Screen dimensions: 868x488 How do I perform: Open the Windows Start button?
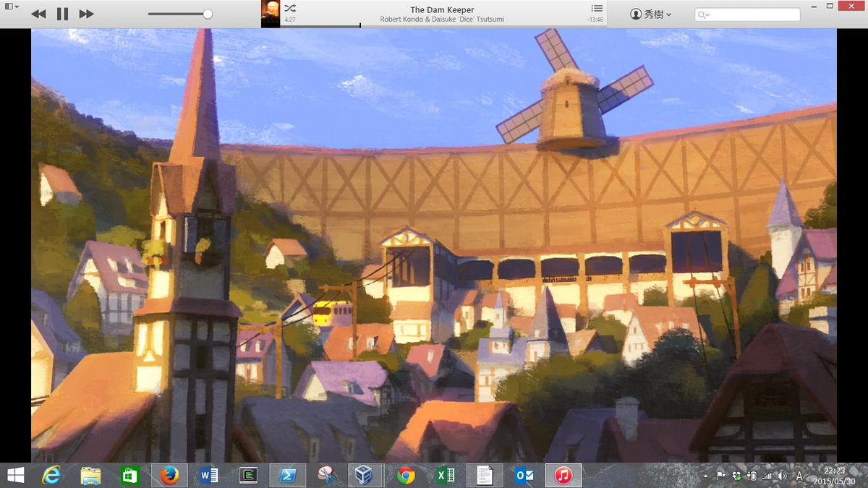14,475
